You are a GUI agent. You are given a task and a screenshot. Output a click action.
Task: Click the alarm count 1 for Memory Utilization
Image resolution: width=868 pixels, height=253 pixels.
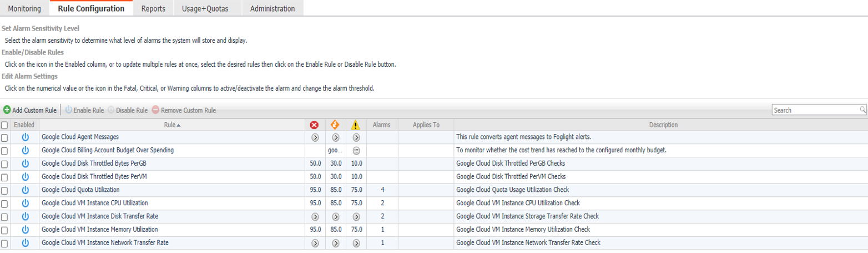[x=382, y=230]
